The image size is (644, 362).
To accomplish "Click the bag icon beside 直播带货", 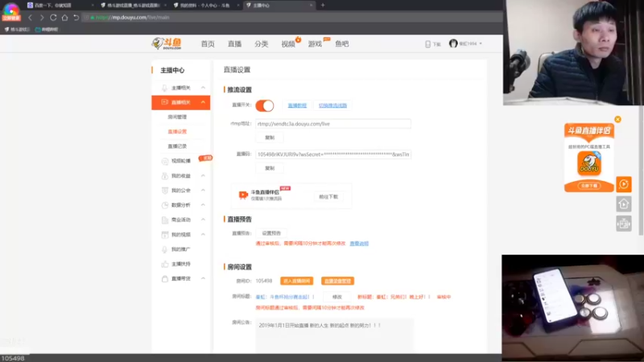I will pos(165,278).
